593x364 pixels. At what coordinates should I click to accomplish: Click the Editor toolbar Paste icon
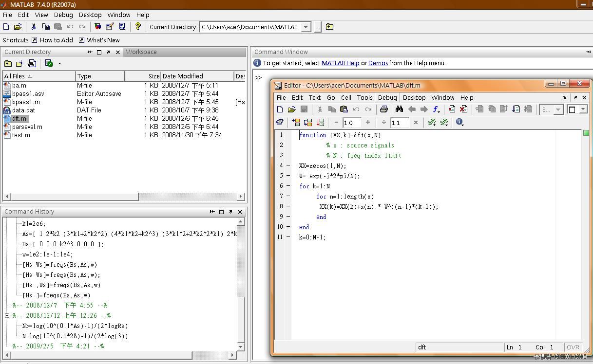344,109
